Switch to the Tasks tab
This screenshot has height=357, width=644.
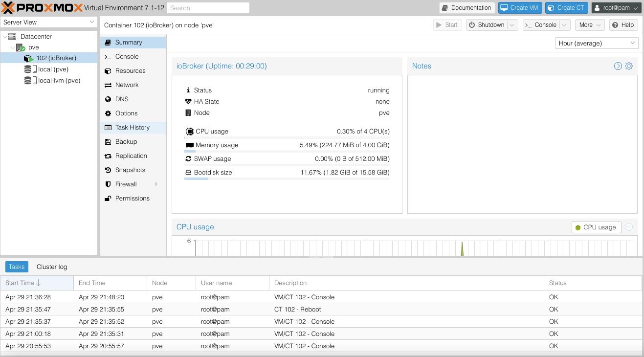pyautogui.click(x=17, y=267)
